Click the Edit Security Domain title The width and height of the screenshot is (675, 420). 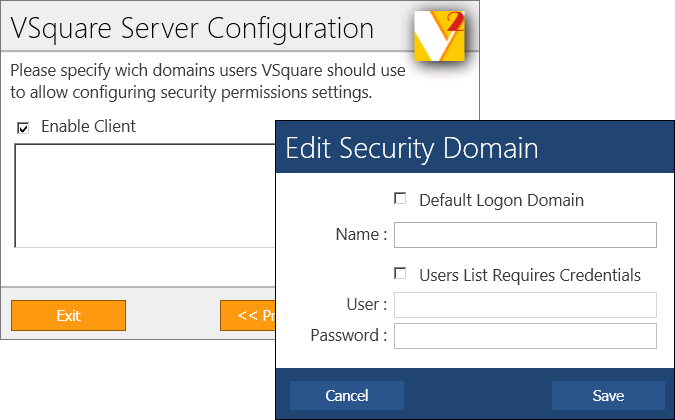click(x=412, y=148)
